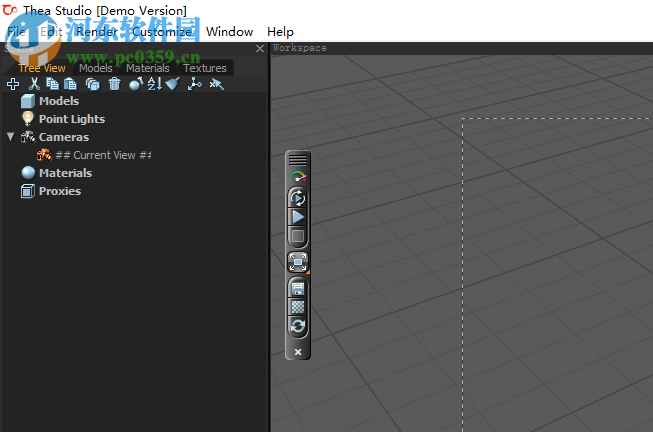Select the Proxies tree item
This screenshot has height=432, width=653.
point(60,191)
